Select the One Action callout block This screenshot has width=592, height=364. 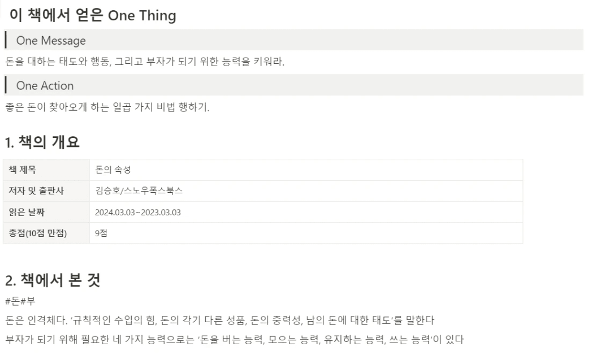tap(293, 85)
